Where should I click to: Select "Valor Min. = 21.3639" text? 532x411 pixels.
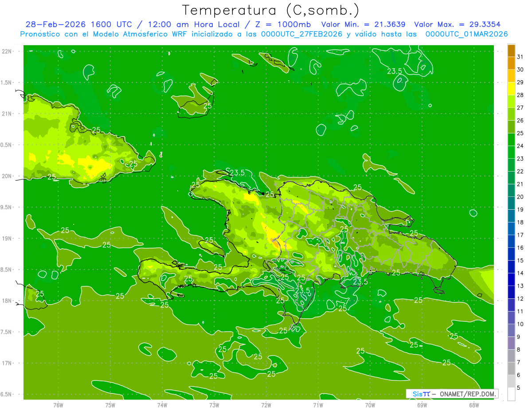(363, 25)
